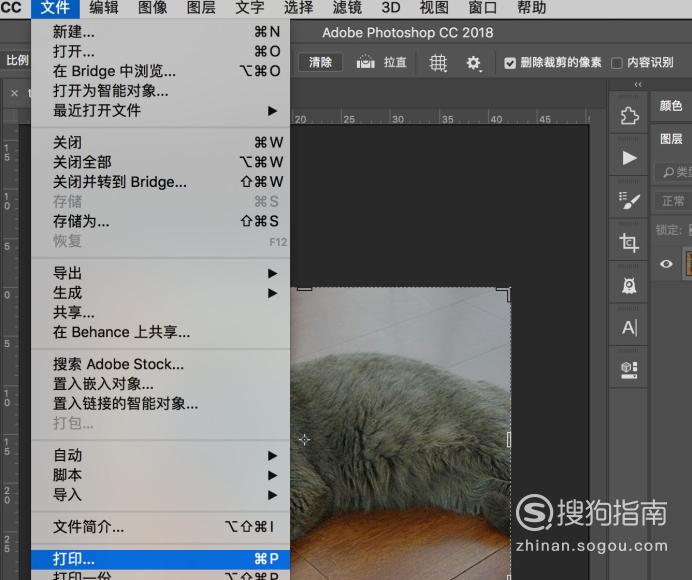Expand Recent Files submenu arrow
The image size is (692, 580).
coord(273,110)
